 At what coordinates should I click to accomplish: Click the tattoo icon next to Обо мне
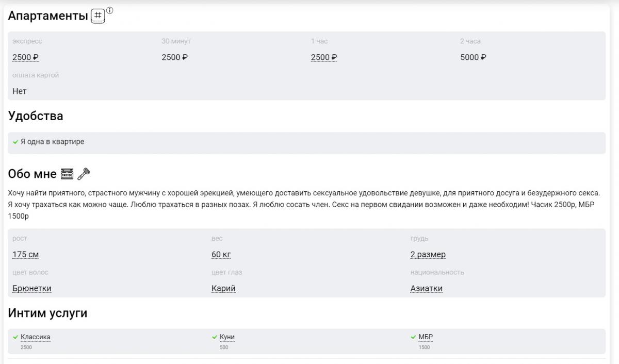(67, 175)
